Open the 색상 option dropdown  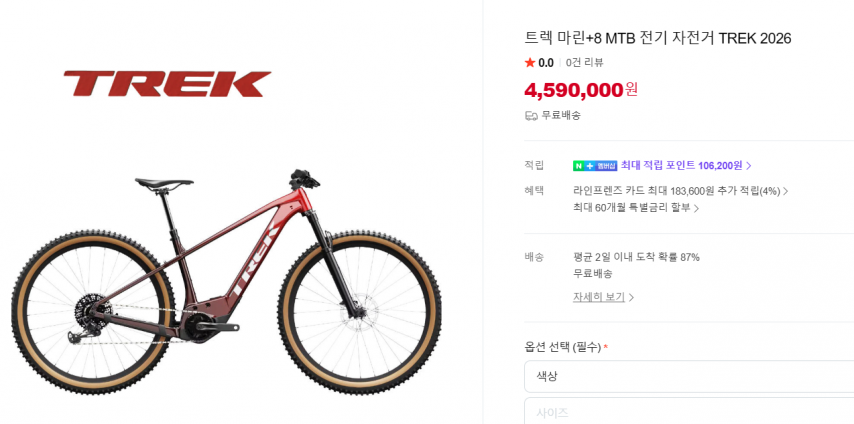pyautogui.click(x=689, y=376)
